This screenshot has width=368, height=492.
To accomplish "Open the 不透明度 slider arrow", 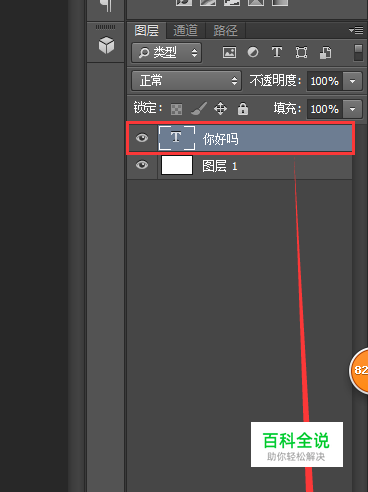I will coord(352,81).
